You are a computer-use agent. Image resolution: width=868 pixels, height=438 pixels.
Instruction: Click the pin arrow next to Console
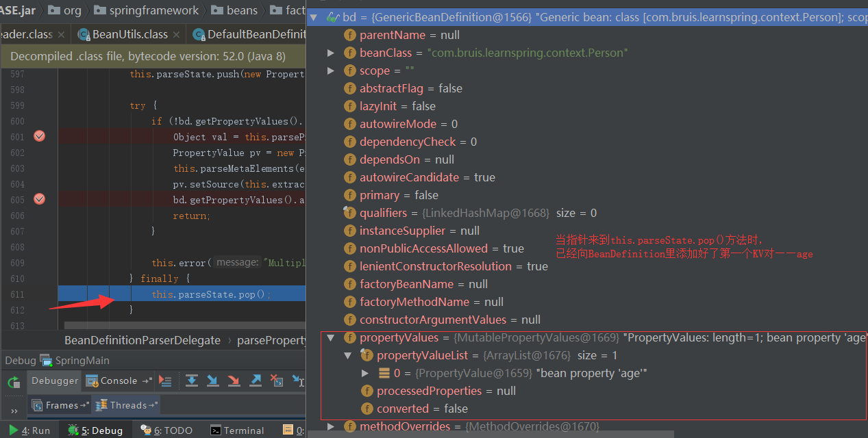(147, 381)
